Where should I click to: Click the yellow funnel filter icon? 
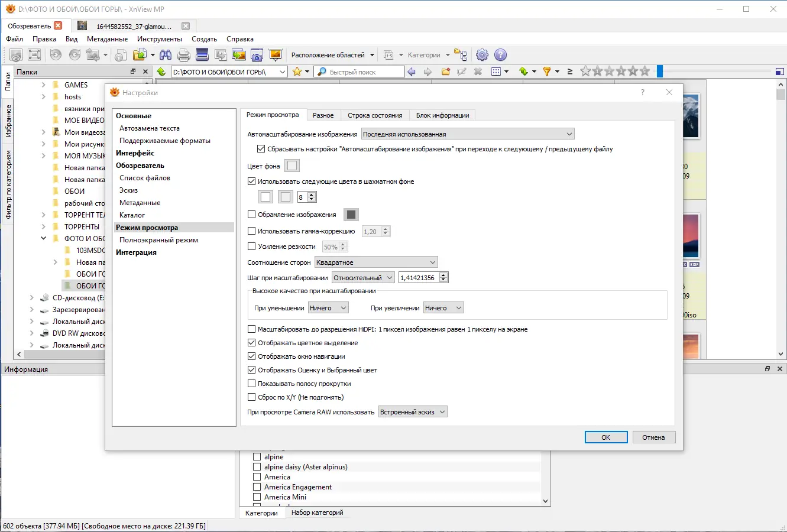(x=547, y=72)
